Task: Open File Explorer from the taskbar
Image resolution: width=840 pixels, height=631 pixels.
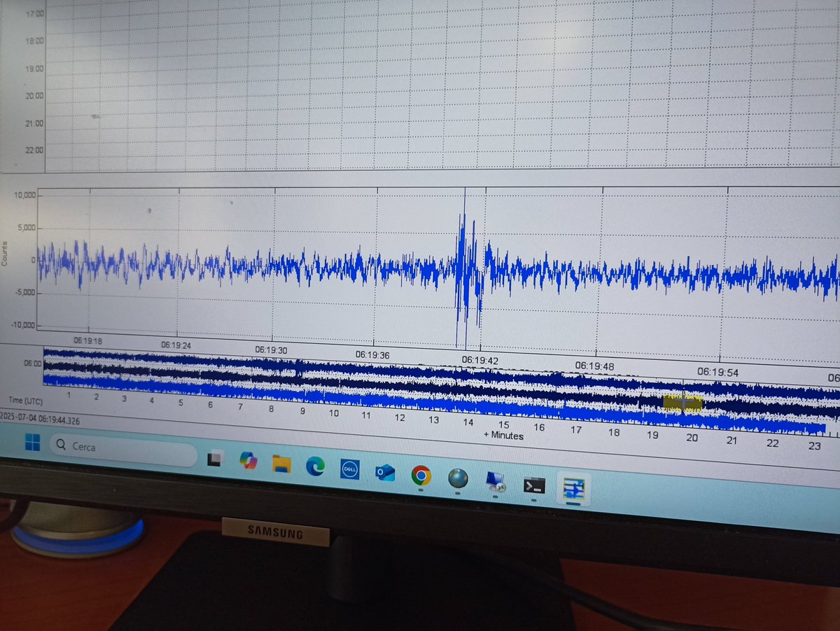Action: point(281,463)
